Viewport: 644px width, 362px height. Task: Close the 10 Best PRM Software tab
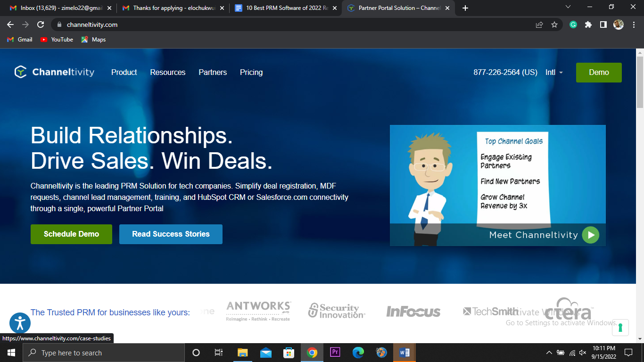click(x=335, y=8)
